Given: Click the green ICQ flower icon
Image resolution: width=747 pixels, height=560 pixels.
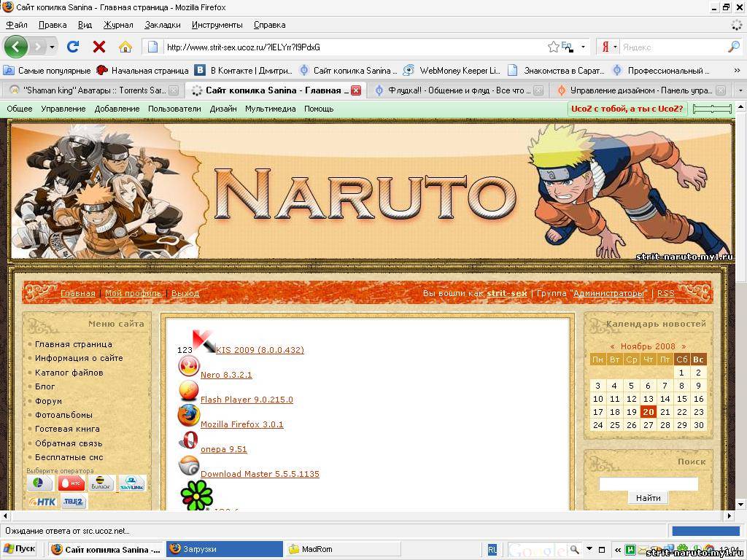Looking at the screenshot, I should coord(197,495).
